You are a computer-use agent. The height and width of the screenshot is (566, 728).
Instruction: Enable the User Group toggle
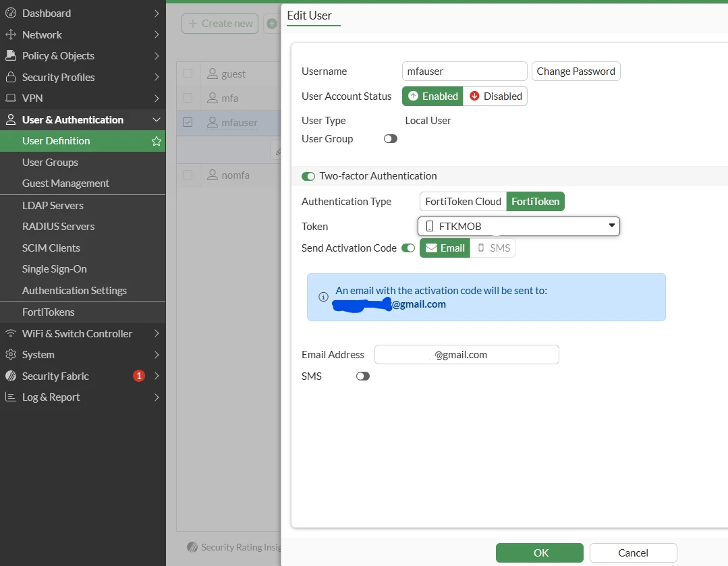[391, 139]
